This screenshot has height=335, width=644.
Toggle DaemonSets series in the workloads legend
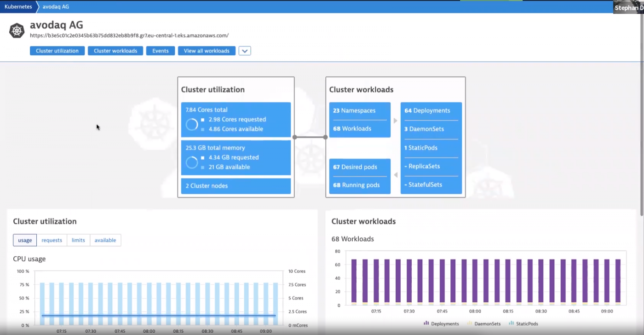coord(470,323)
